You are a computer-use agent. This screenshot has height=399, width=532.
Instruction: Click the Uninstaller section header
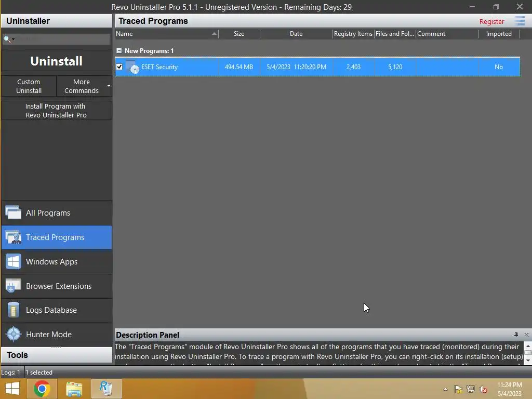tap(57, 21)
